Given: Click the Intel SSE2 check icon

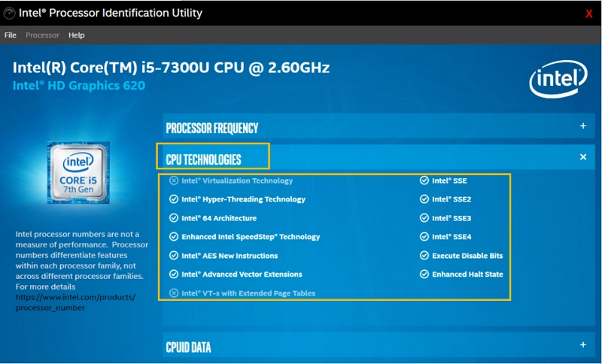Looking at the screenshot, I should [x=424, y=199].
